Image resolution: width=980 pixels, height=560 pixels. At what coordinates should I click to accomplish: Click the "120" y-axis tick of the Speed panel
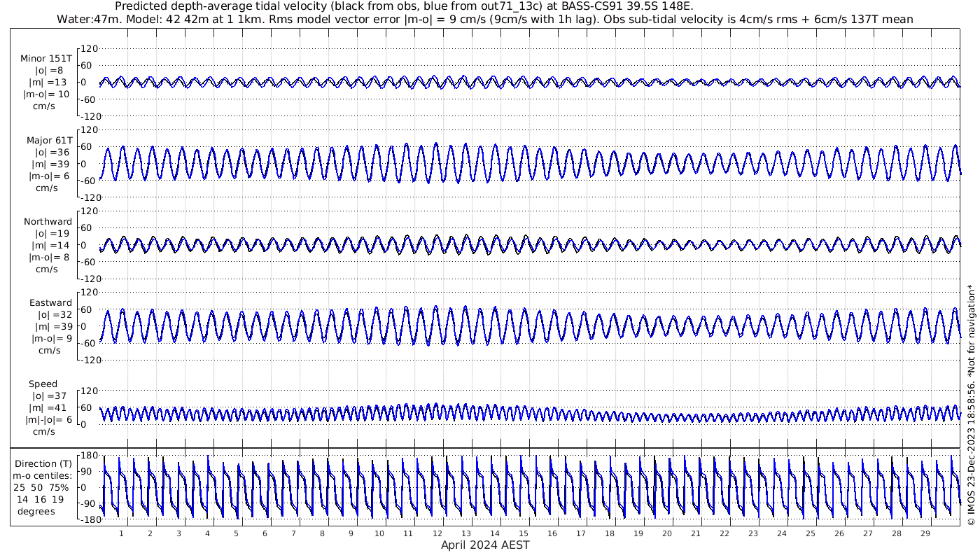coord(89,390)
